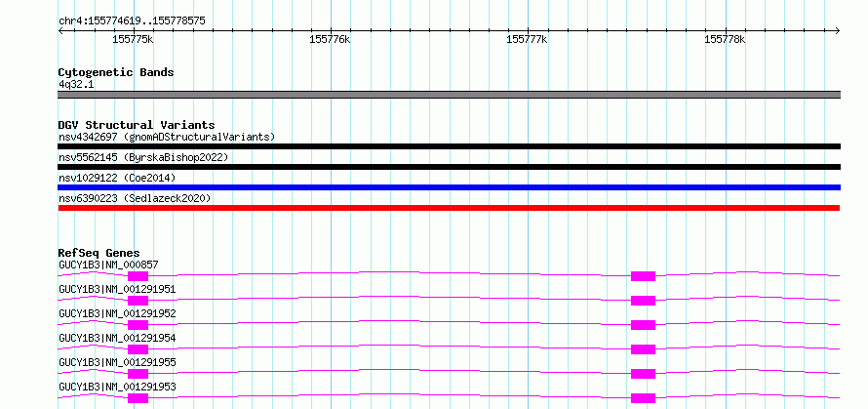This screenshot has width=868, height=409.
Task: Select the black bar under nsv4342697
Action: point(449,146)
